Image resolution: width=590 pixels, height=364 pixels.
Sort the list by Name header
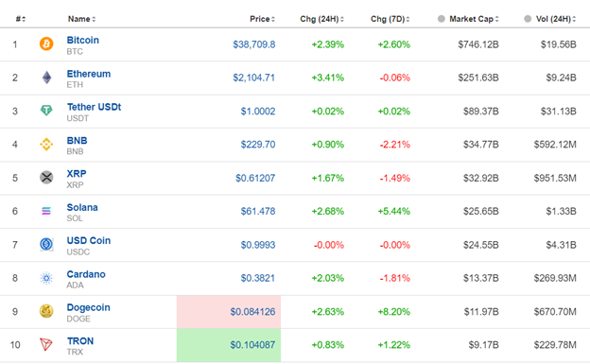click(81, 19)
